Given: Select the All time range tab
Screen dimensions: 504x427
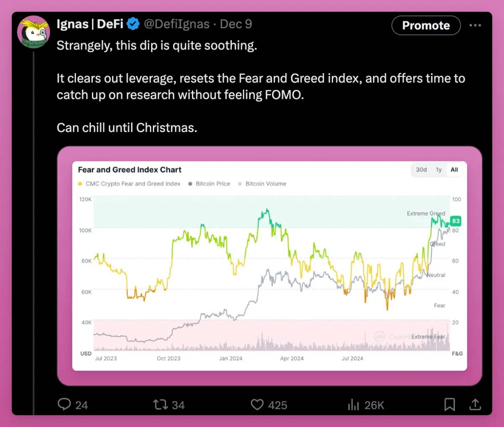Looking at the screenshot, I should (454, 170).
